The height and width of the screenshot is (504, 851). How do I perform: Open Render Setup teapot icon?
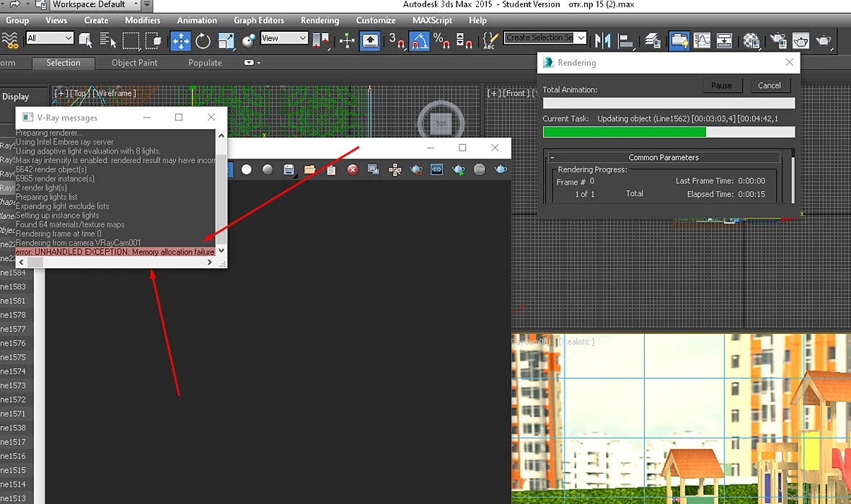coord(777,40)
